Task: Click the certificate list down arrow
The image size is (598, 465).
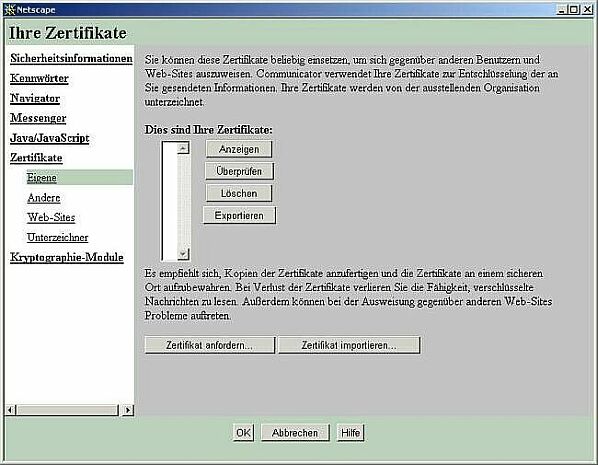Action: tap(183, 254)
